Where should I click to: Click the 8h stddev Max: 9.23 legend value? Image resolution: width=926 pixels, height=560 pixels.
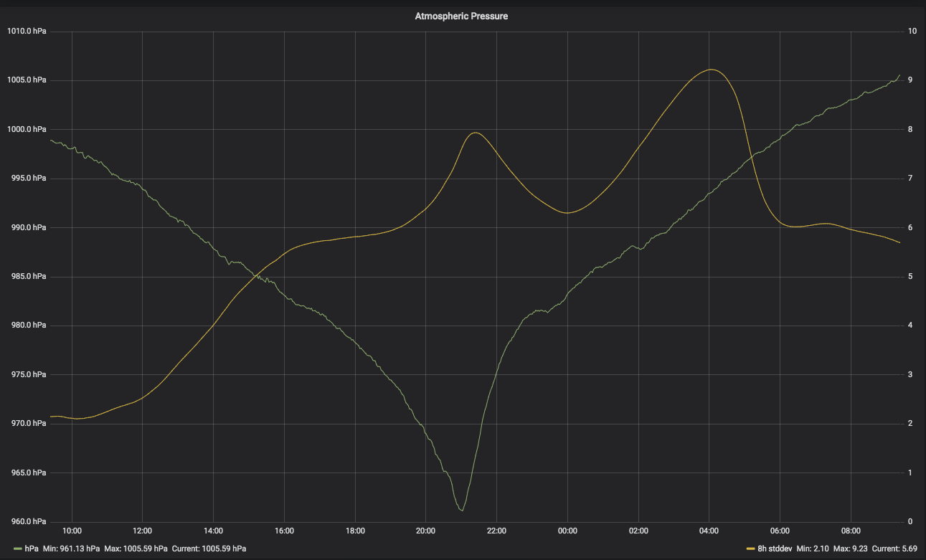(849, 549)
